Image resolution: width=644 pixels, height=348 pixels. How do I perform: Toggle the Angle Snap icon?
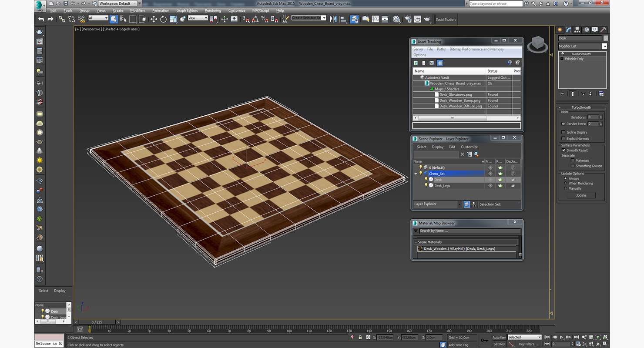pos(255,19)
